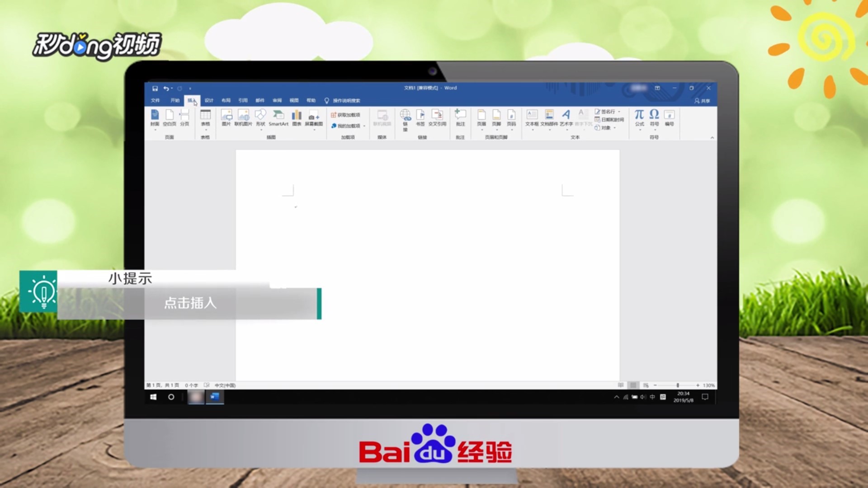This screenshot has width=868, height=488.
Task: Open Customize Quick Access Toolbar dropdown
Action: [190, 89]
